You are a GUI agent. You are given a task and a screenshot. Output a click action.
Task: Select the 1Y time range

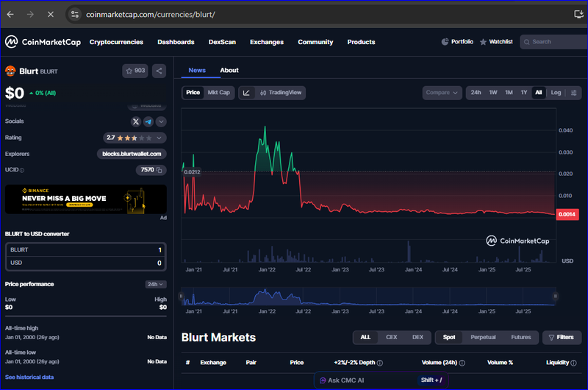click(524, 93)
